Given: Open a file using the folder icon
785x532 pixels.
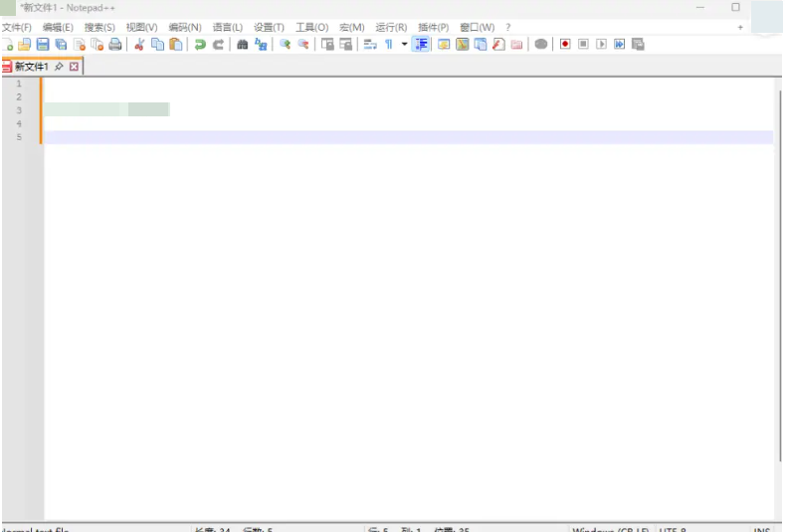Looking at the screenshot, I should 25,45.
